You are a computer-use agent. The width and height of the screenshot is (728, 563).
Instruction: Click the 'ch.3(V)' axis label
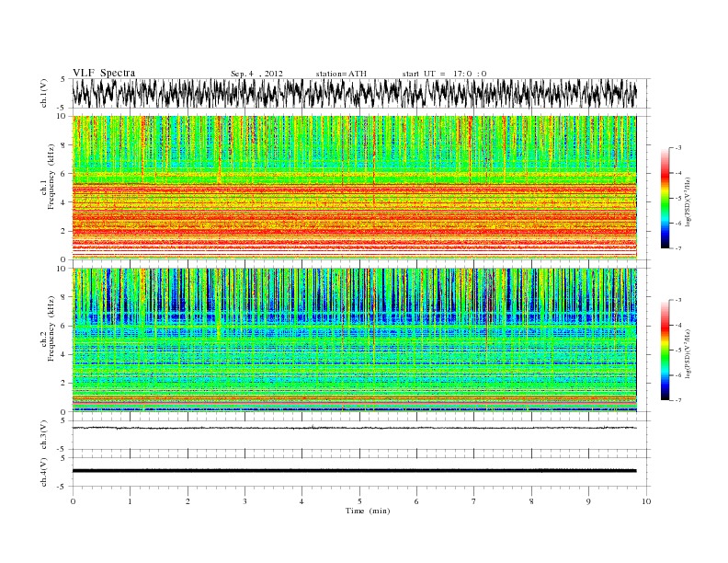[44, 435]
